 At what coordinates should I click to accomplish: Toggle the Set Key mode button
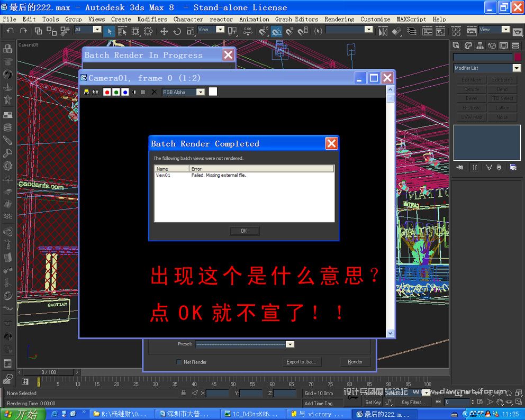[x=373, y=402]
